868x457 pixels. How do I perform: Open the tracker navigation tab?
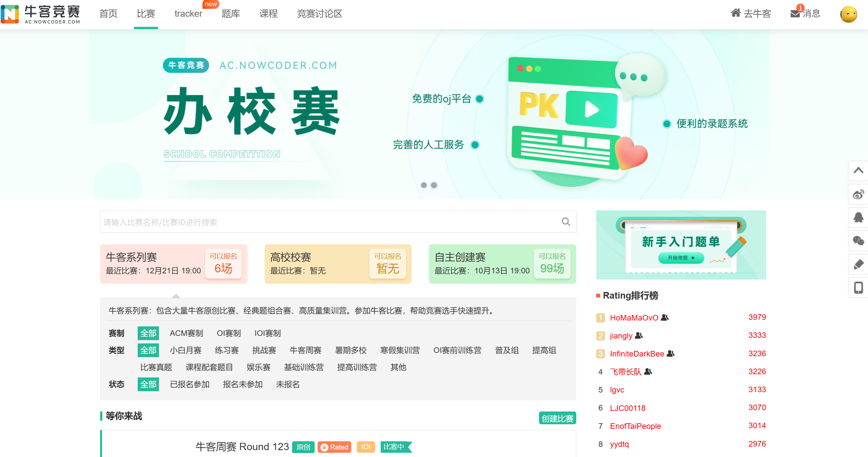188,14
